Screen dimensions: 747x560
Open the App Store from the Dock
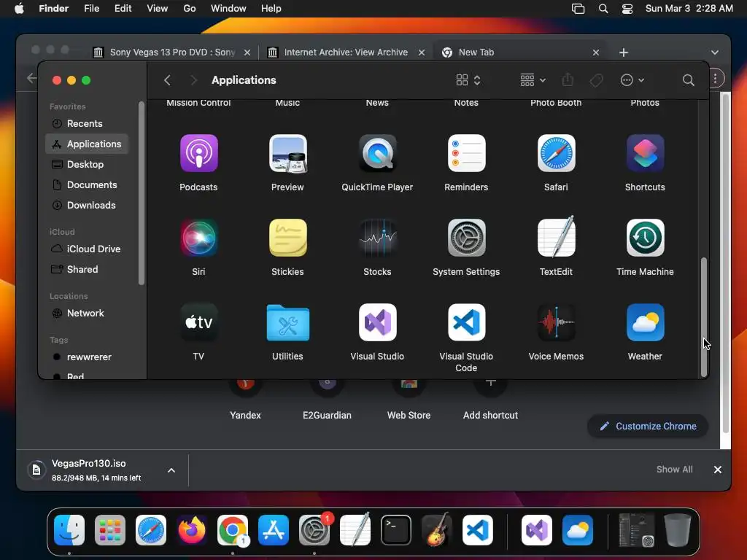[274, 530]
